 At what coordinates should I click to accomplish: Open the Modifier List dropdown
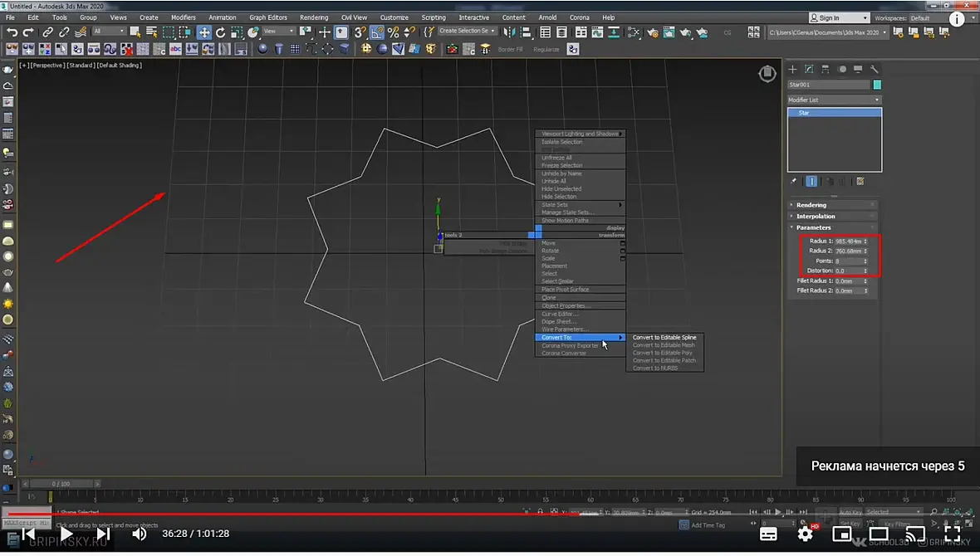pyautogui.click(x=834, y=100)
